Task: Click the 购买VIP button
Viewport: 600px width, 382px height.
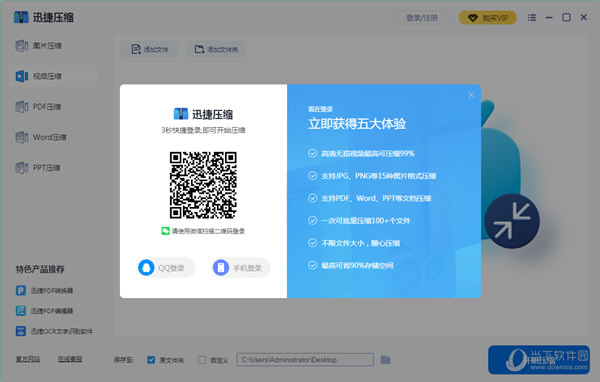Action: tap(488, 18)
